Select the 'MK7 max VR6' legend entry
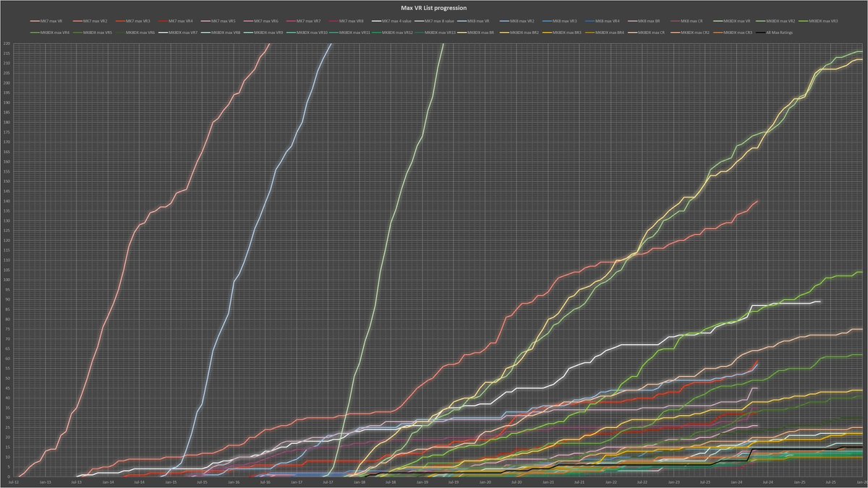Image resolution: width=868 pixels, height=488 pixels. coord(261,21)
